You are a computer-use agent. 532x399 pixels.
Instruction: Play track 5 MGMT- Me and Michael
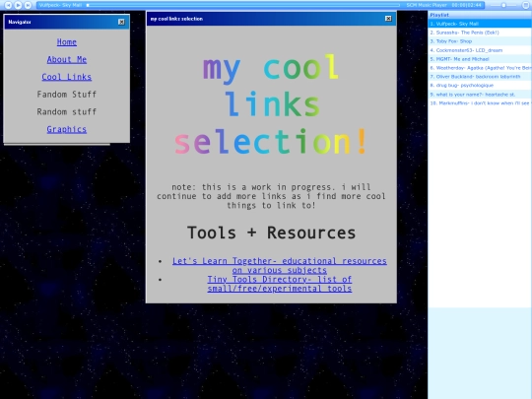click(480, 59)
